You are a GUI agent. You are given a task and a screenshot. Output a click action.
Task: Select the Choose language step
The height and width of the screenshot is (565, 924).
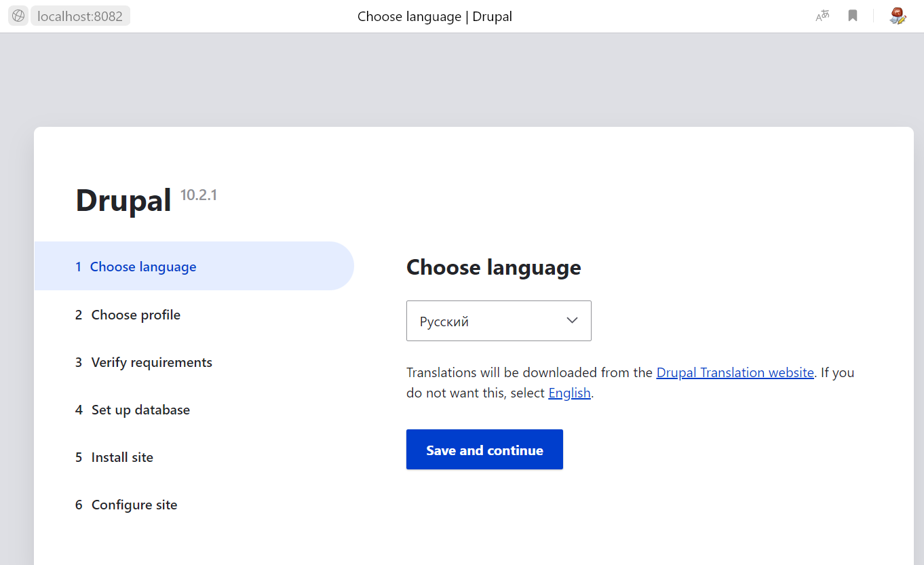click(194, 266)
